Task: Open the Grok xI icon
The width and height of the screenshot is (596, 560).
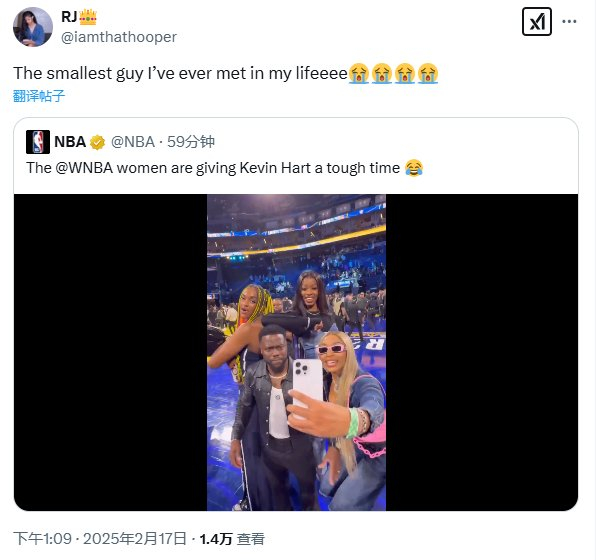Action: tap(536, 22)
